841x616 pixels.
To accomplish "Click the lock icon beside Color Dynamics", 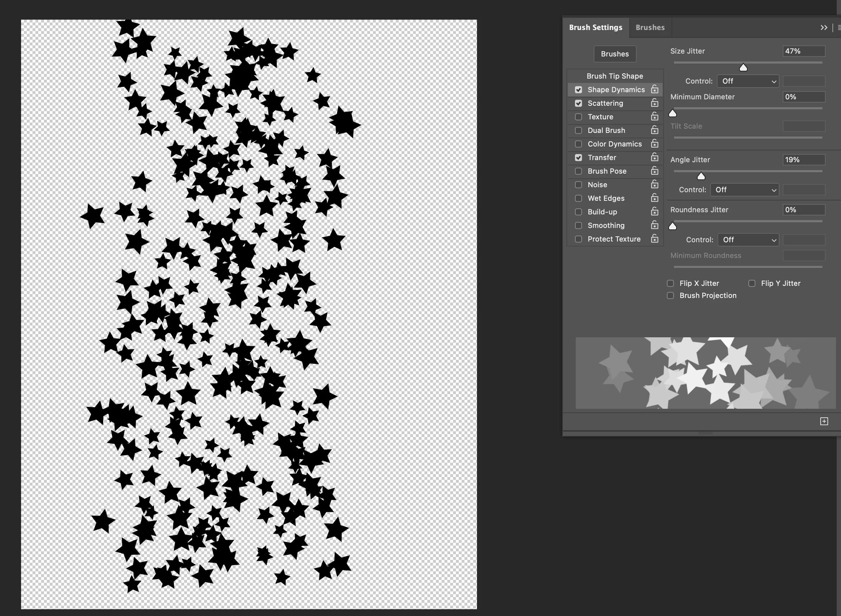I will [x=654, y=144].
